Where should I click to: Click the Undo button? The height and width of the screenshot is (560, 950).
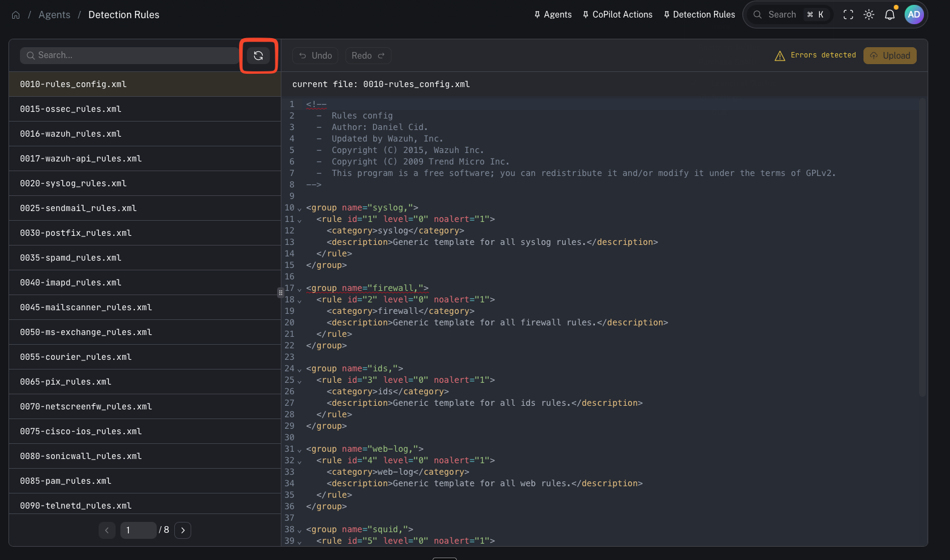[315, 56]
